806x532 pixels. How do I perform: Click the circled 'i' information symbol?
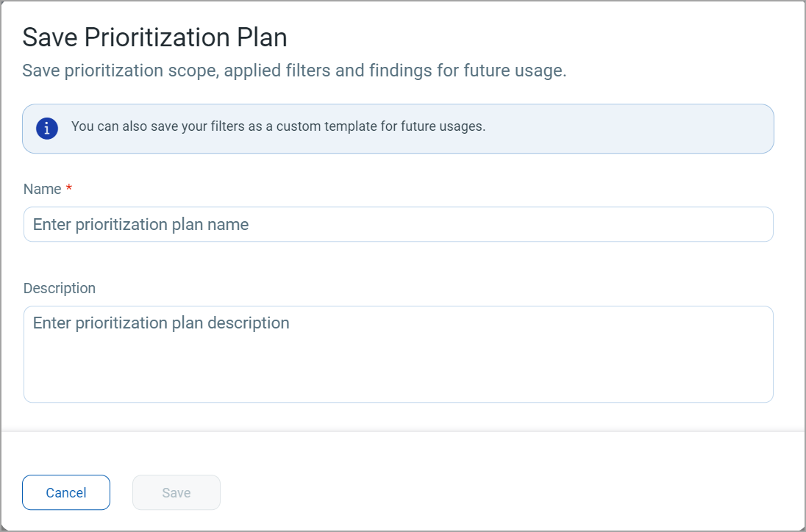46,127
